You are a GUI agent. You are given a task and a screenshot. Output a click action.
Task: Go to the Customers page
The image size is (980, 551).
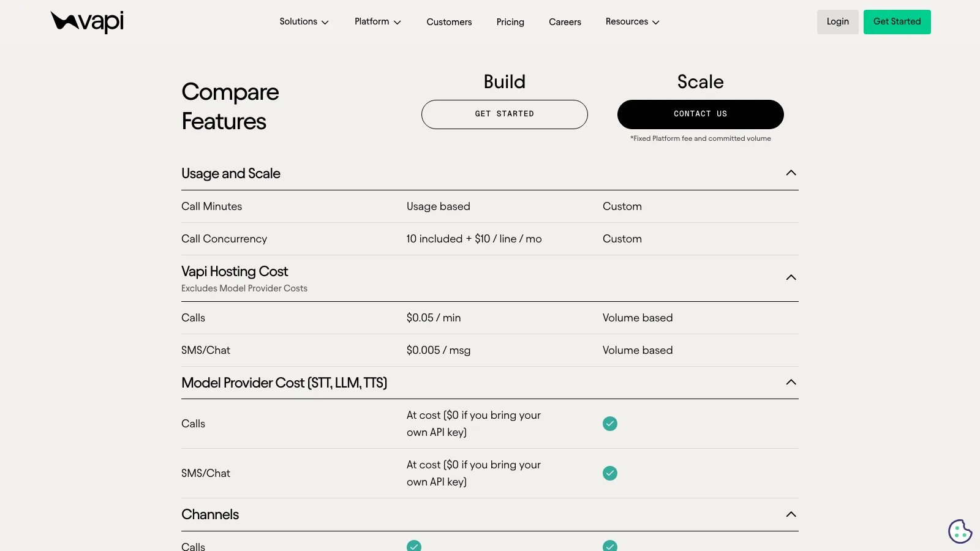click(x=449, y=22)
